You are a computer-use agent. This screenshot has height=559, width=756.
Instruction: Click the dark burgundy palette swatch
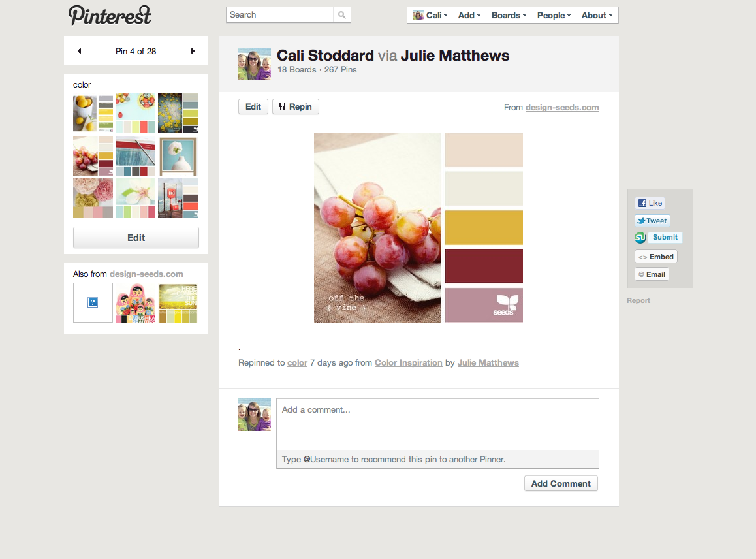484,266
